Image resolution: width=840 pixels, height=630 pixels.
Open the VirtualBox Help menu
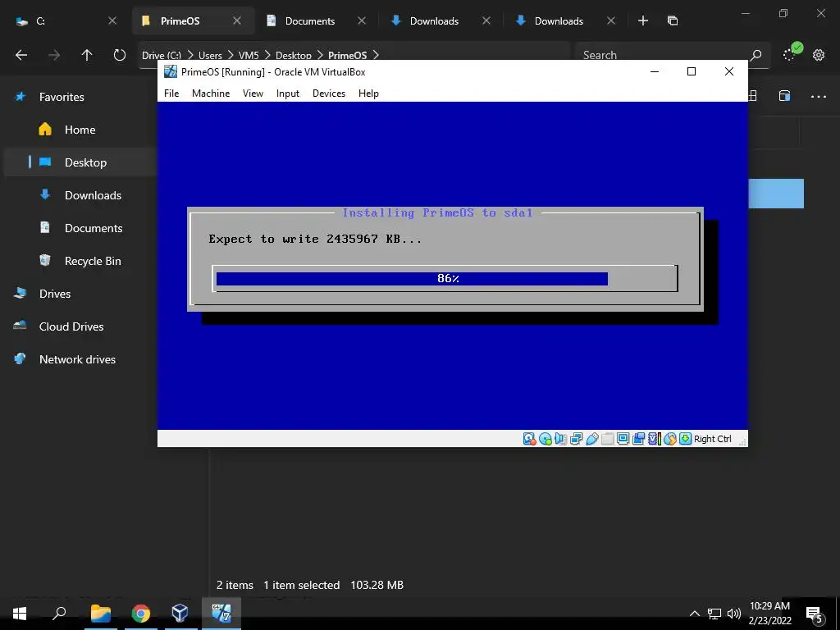pyautogui.click(x=368, y=94)
